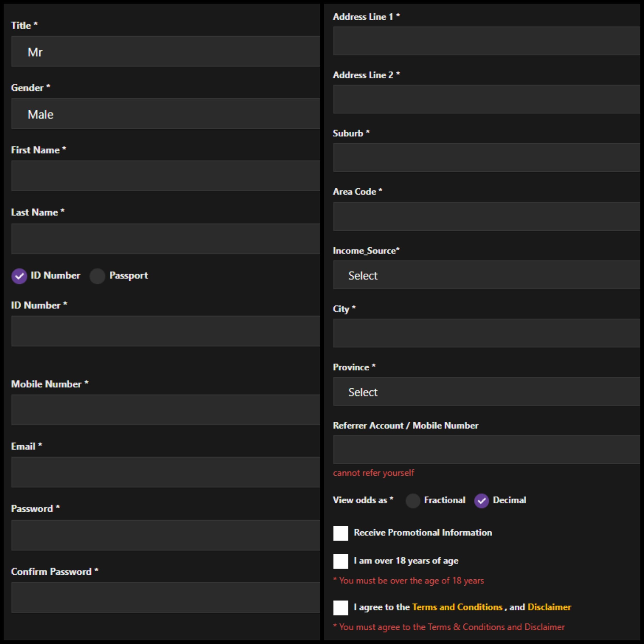Screen dimensions: 644x644
Task: Focus the Last Name text field
Action: pyautogui.click(x=166, y=239)
